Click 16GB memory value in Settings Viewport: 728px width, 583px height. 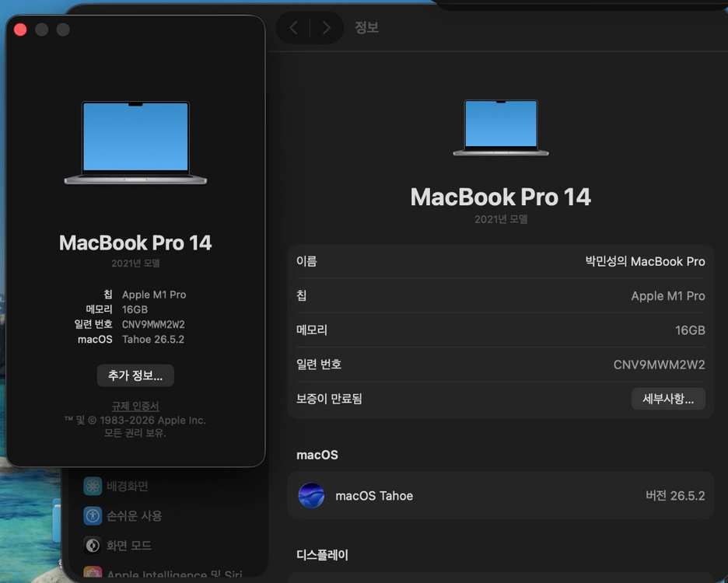pos(691,330)
